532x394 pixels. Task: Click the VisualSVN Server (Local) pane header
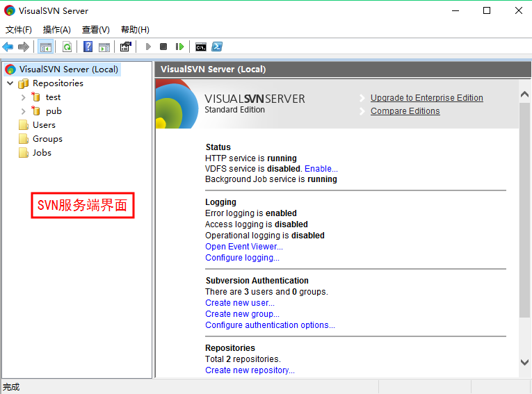tap(343, 69)
